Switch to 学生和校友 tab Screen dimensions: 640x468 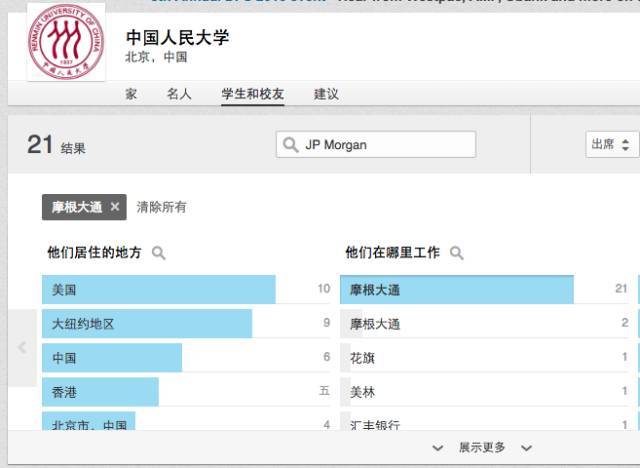(x=252, y=94)
